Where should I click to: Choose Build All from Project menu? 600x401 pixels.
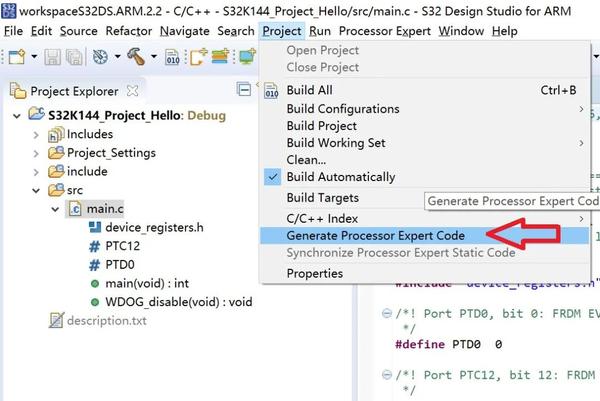pos(309,90)
